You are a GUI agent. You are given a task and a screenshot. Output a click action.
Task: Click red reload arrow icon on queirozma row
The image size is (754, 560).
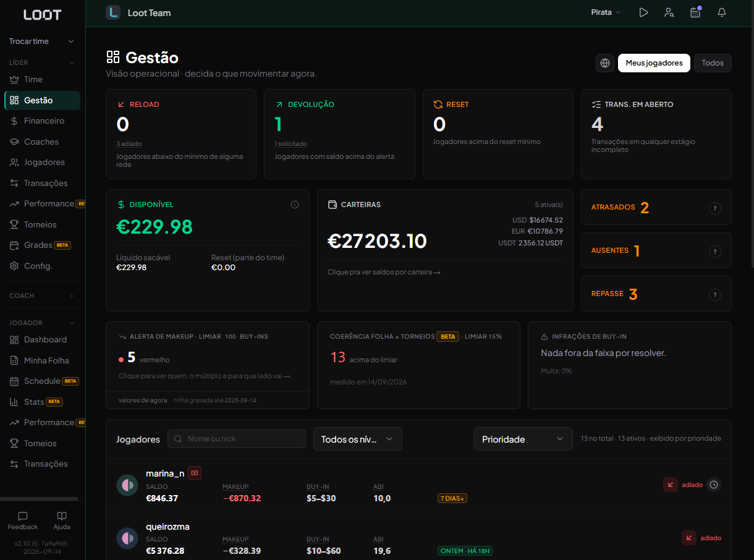689,538
